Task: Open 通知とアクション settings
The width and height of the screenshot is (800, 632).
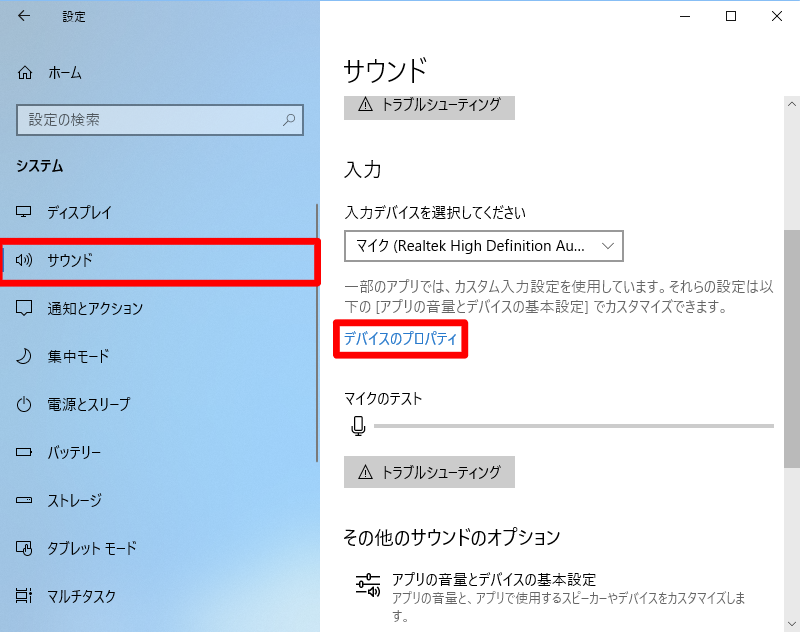Action: 158,308
